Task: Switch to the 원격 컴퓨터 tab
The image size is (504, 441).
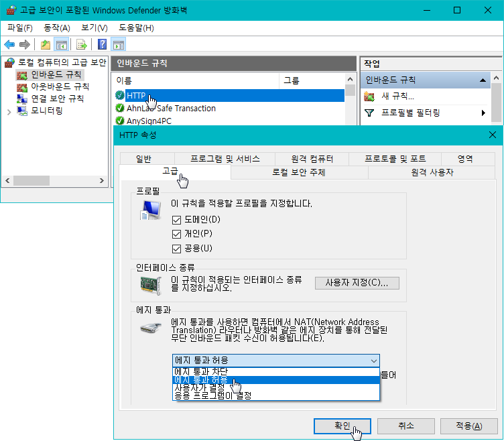Action: click(312, 159)
